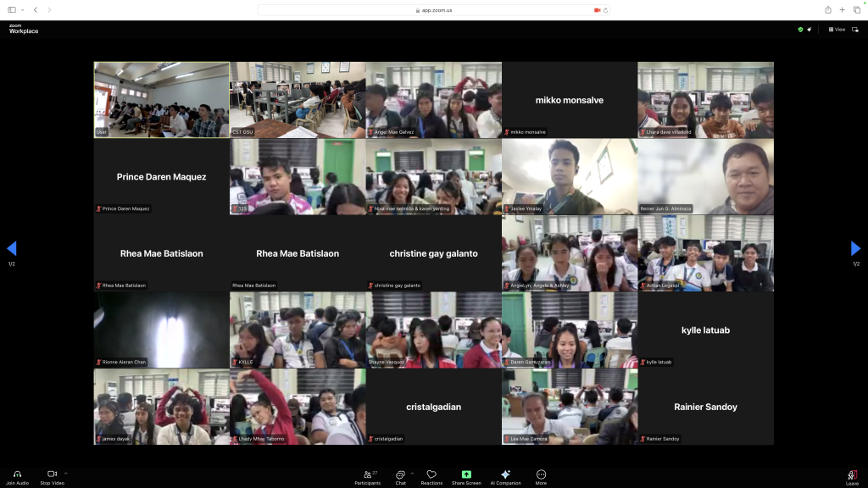This screenshot has height=488, width=868.
Task: Open the More options menu
Action: [541, 474]
